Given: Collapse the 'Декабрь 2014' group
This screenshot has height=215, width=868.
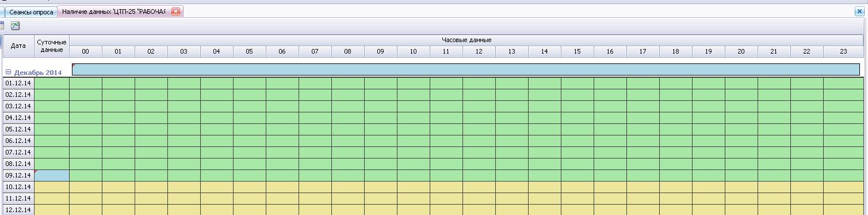Looking at the screenshot, I should coord(9,72).
